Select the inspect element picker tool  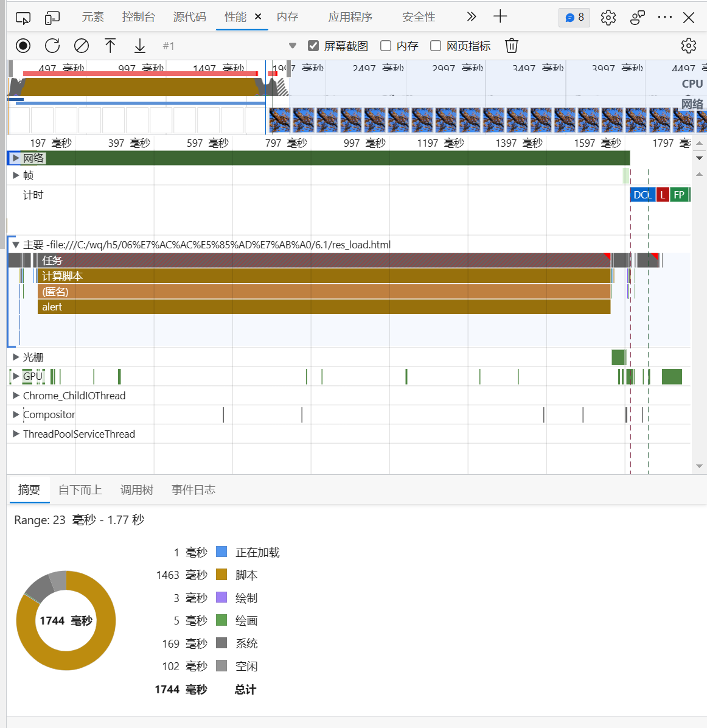coord(23,18)
